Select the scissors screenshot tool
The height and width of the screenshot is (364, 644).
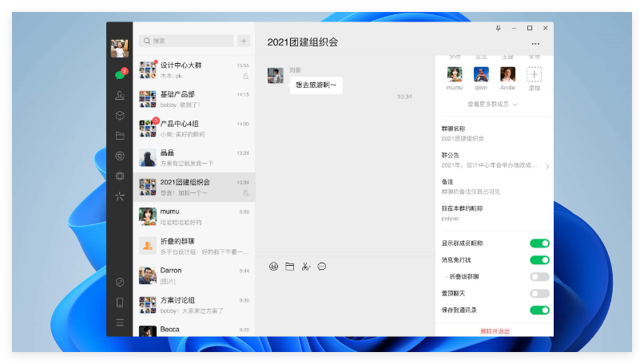[306, 267]
